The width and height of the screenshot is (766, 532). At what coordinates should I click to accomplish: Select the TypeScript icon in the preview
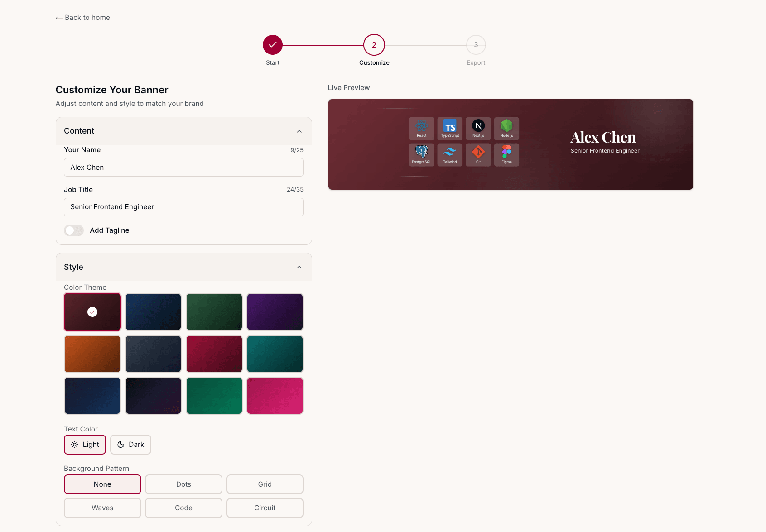coord(450,128)
